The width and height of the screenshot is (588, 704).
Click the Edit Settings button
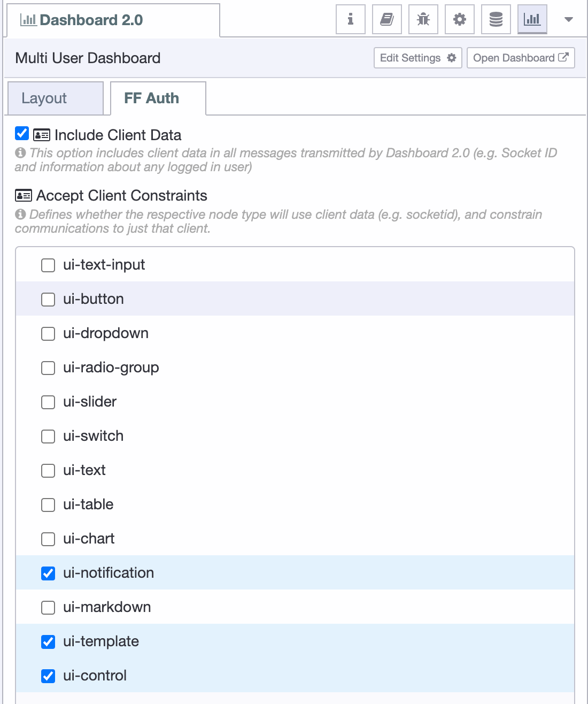(417, 58)
